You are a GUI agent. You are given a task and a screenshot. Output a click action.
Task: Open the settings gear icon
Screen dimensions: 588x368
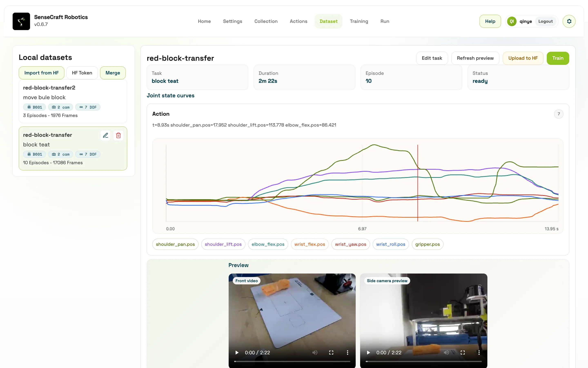pyautogui.click(x=569, y=21)
